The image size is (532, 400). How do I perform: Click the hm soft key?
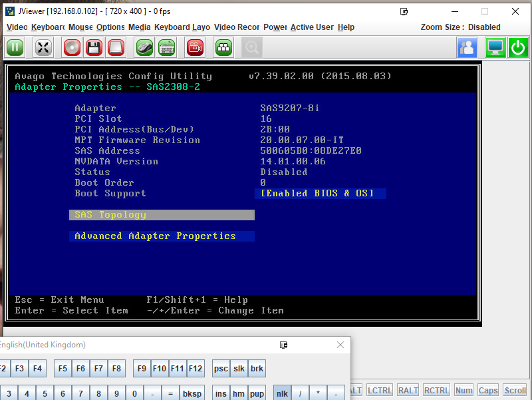(x=239, y=393)
